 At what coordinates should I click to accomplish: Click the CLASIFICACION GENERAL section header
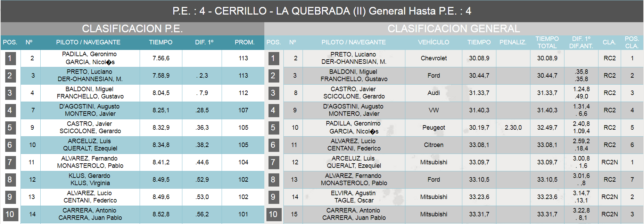click(454, 28)
